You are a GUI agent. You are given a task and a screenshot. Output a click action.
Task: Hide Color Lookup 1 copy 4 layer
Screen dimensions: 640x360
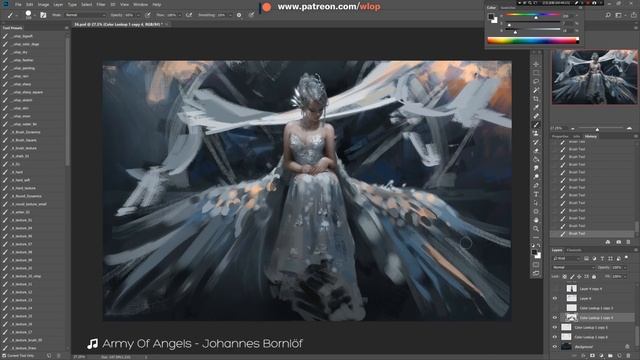[x=555, y=318]
